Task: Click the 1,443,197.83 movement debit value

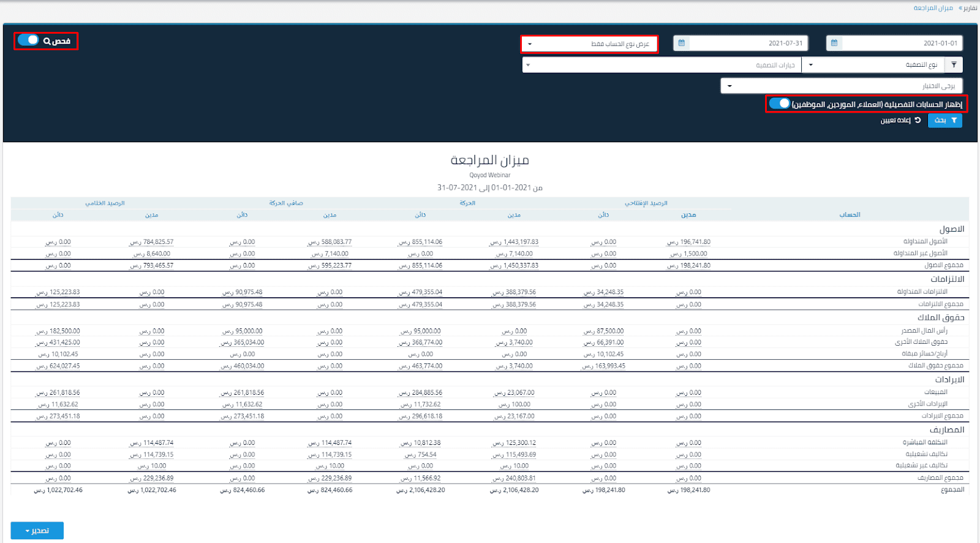Action: (514, 242)
